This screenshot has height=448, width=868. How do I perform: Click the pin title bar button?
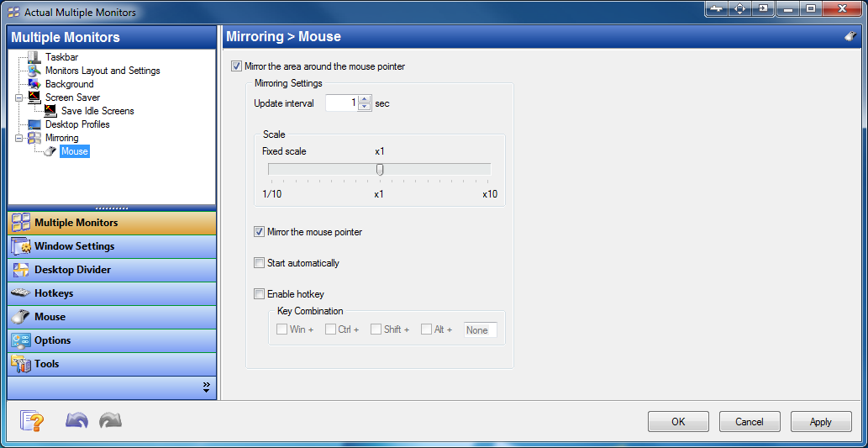[x=716, y=8]
